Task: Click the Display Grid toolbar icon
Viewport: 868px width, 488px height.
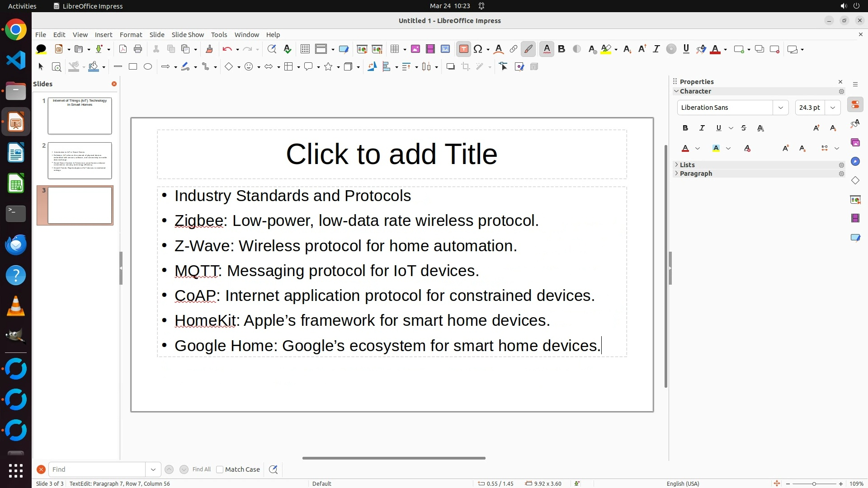Action: 305,49
